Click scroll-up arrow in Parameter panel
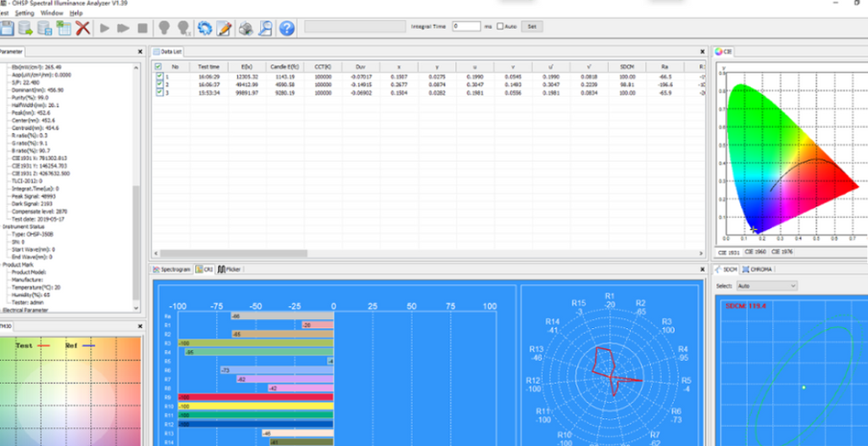868x446 pixels. (x=136, y=66)
